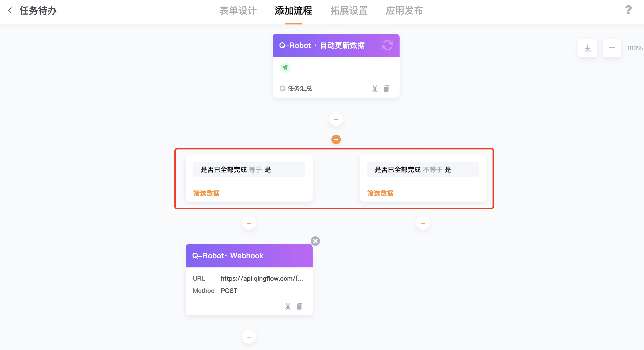Viewport: 644px width, 350px height.
Task: Add node below Webhook card
Action: pyautogui.click(x=249, y=337)
